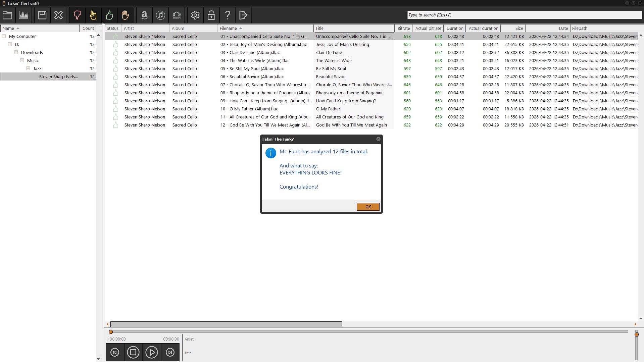Screen dimensions: 644x362
Task: Click the status thumbs-up for O My Father
Action: pyautogui.click(x=116, y=109)
